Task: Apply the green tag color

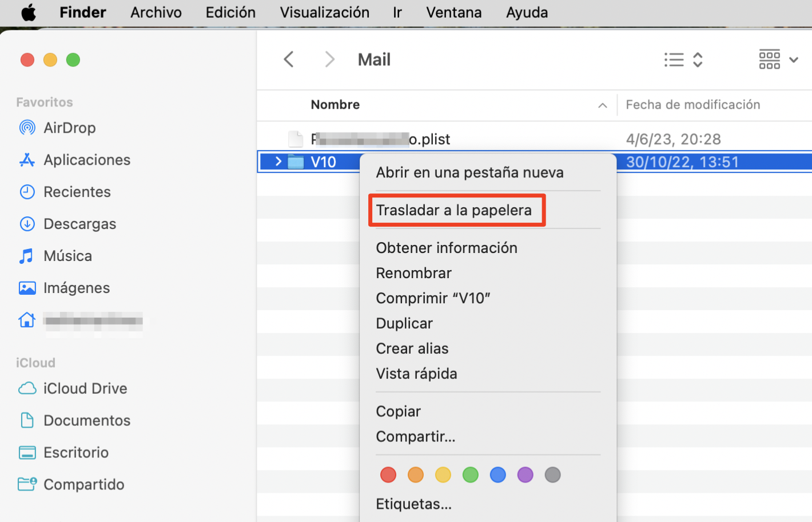Action: [470, 474]
